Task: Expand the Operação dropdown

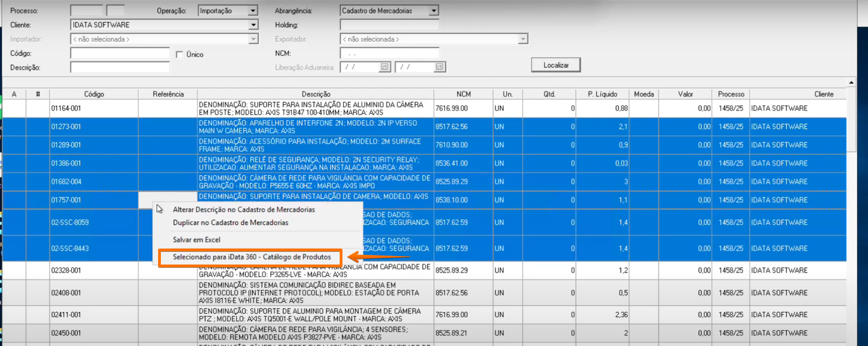Action: coord(253,11)
